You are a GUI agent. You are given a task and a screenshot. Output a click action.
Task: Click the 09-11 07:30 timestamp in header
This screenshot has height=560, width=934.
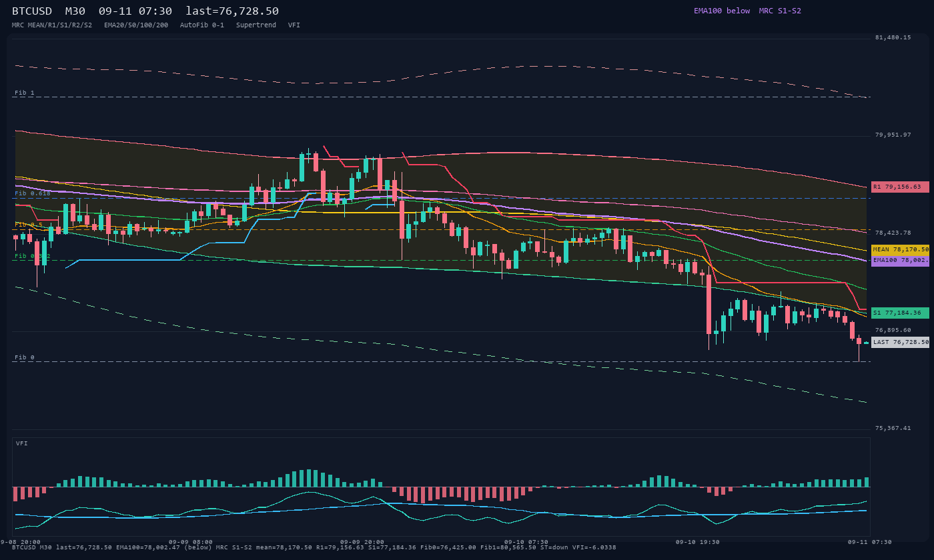tap(135, 11)
